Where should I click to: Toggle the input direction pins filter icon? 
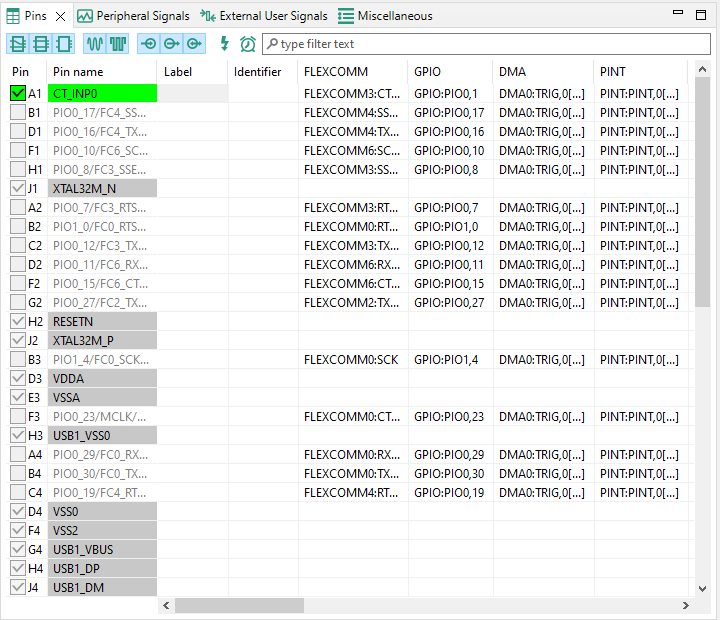click(148, 44)
